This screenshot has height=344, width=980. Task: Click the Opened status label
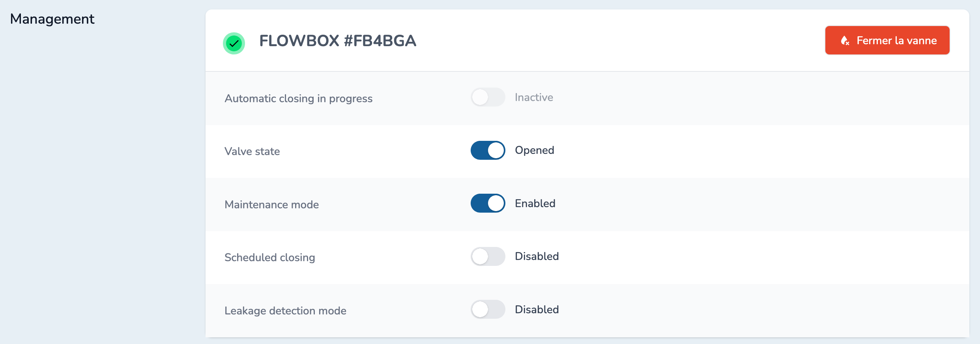click(x=534, y=150)
